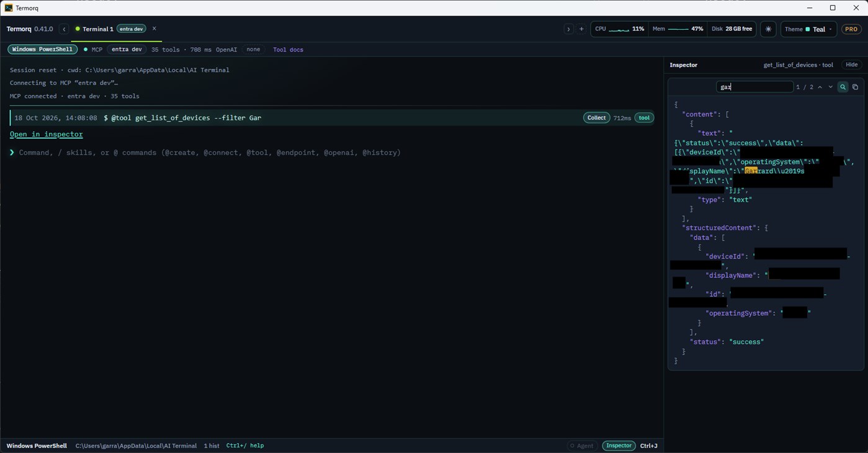Toggle the Inspector search magnifier
Image resolution: width=868 pixels, height=453 pixels.
[843, 87]
